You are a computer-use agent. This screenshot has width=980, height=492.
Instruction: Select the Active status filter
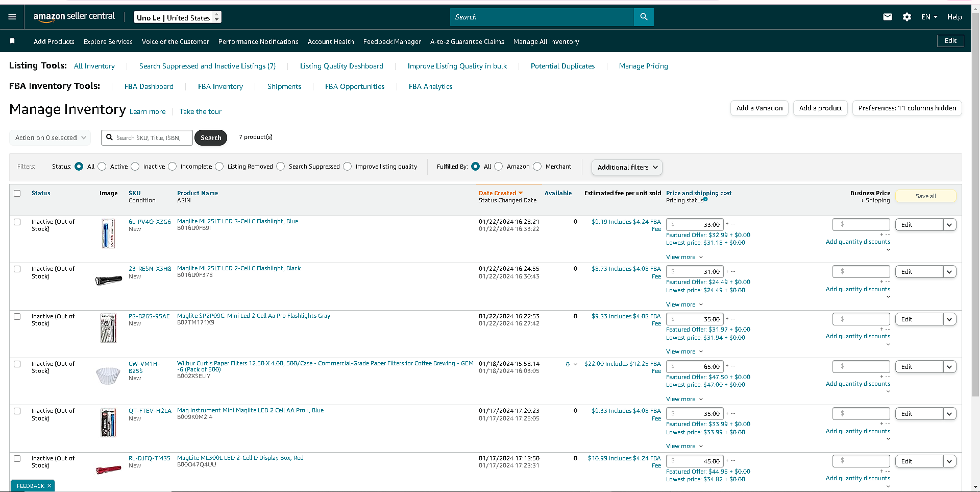tap(102, 167)
